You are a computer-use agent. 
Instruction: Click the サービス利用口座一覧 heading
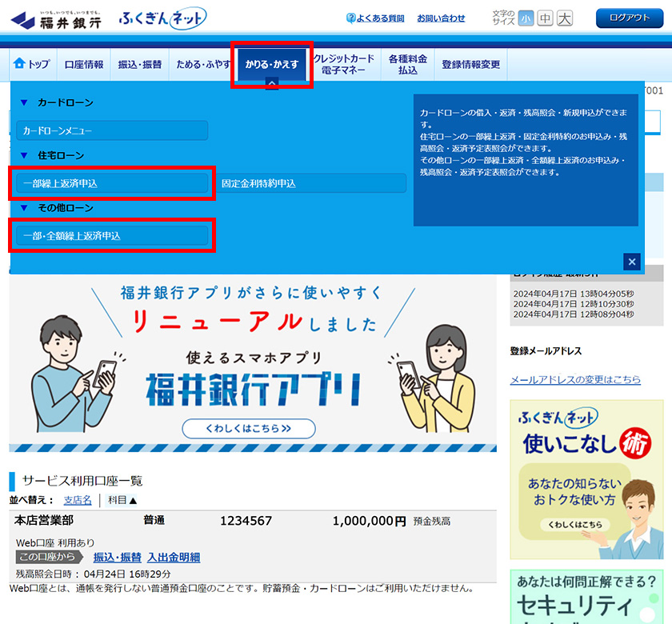(x=82, y=481)
